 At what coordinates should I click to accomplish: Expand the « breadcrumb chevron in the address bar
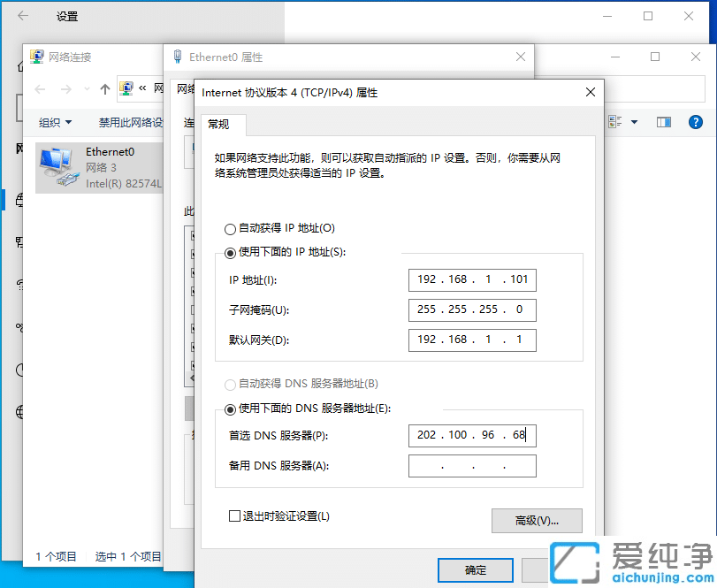141,88
